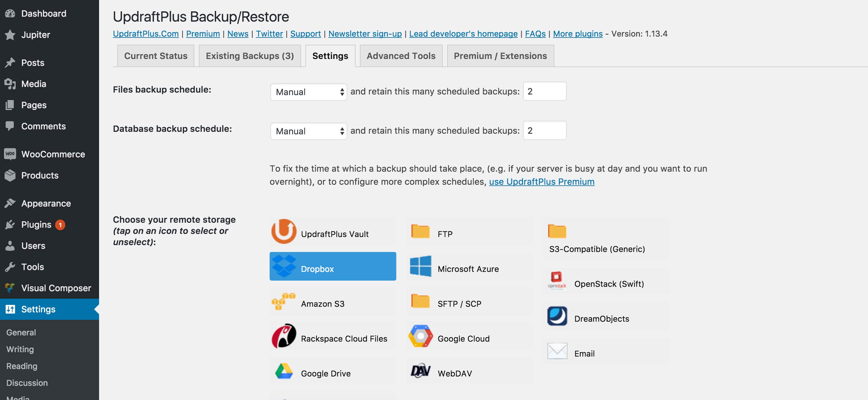868x400 pixels.
Task: Follow the UpdraftPlus.Com link
Action: (146, 34)
